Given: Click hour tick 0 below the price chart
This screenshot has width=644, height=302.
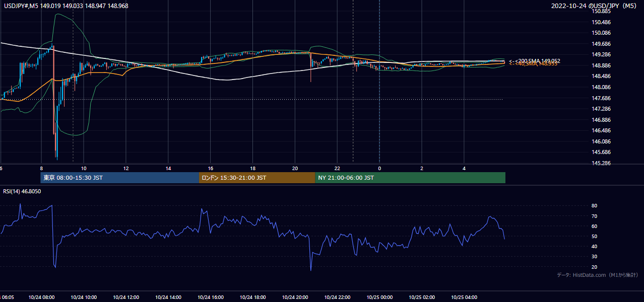Looking at the screenshot, I should coord(379,169).
